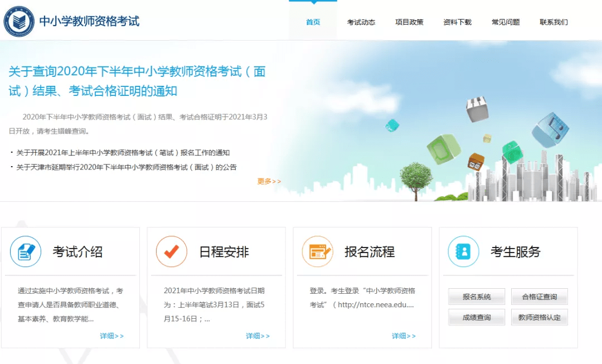Click 详细>> under 日程安排
Viewport: 602px width, 364px height.
point(258,336)
